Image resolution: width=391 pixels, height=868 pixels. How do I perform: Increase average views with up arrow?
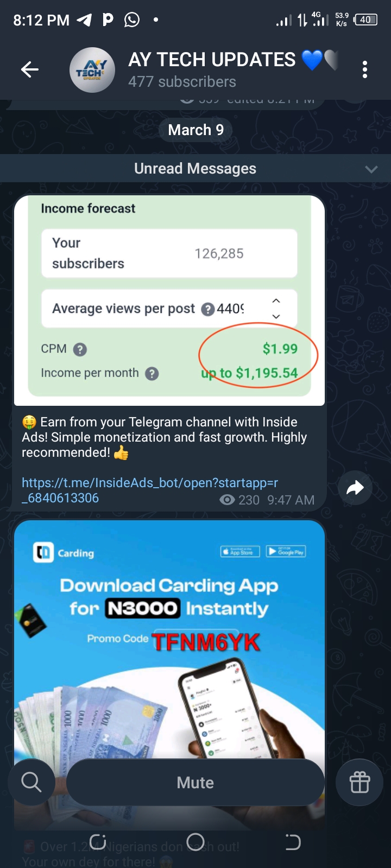(x=276, y=301)
